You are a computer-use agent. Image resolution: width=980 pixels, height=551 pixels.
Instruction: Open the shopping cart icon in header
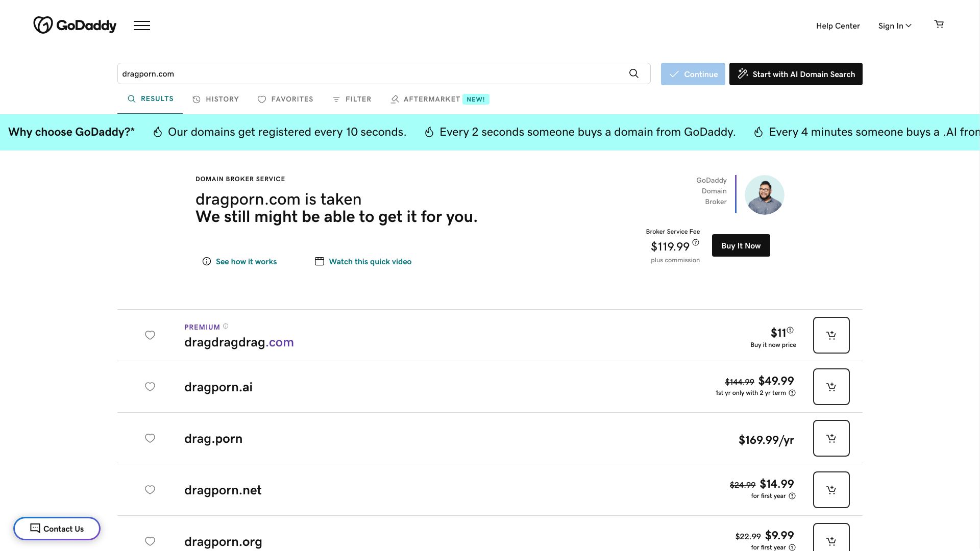click(939, 24)
